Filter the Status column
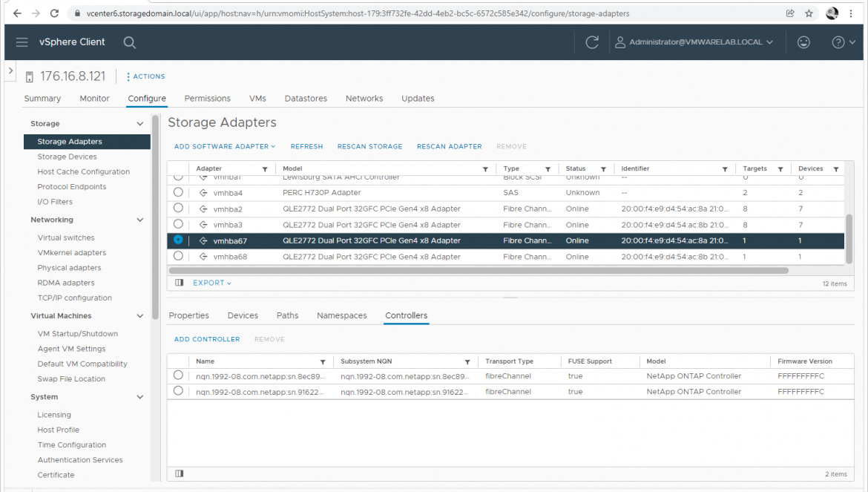 coord(603,168)
